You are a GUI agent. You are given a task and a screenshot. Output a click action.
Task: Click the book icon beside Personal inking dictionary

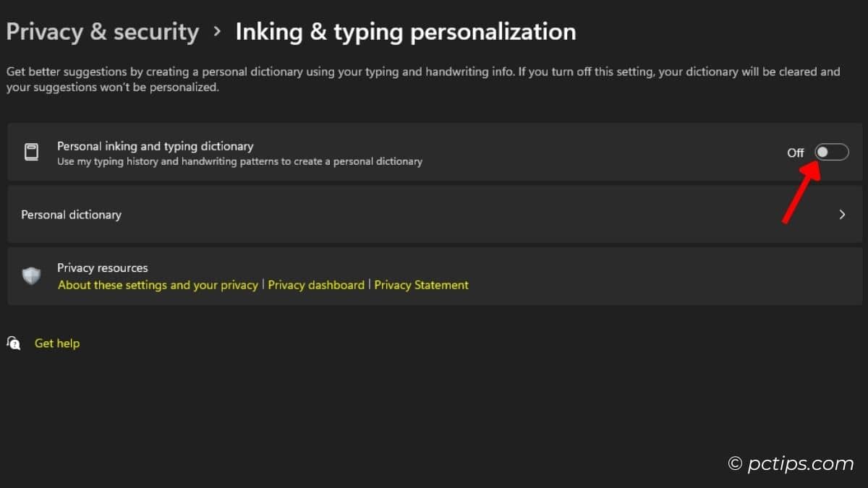30,152
